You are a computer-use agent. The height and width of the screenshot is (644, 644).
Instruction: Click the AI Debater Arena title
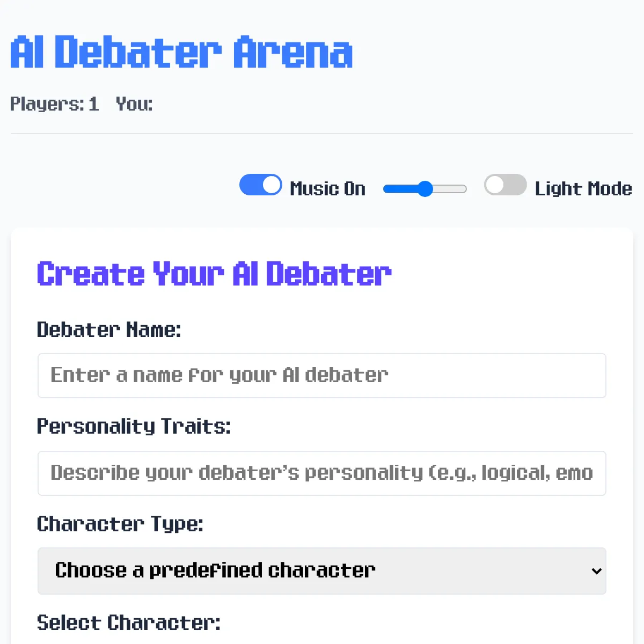(181, 52)
